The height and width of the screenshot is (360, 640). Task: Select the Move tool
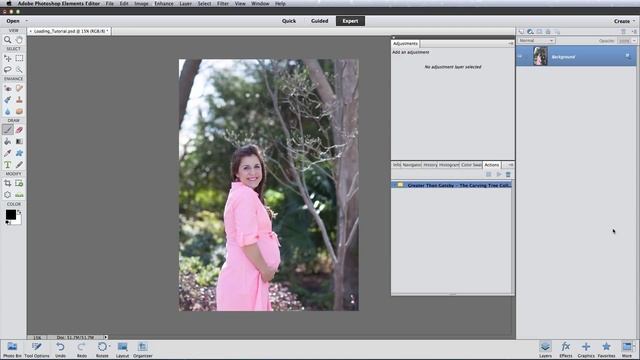coord(7,58)
